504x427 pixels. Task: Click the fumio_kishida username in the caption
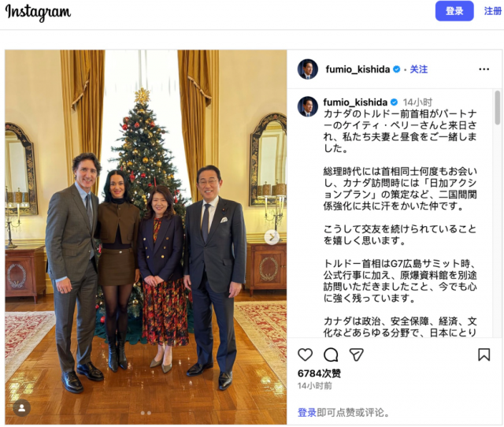pyautogui.click(x=355, y=102)
